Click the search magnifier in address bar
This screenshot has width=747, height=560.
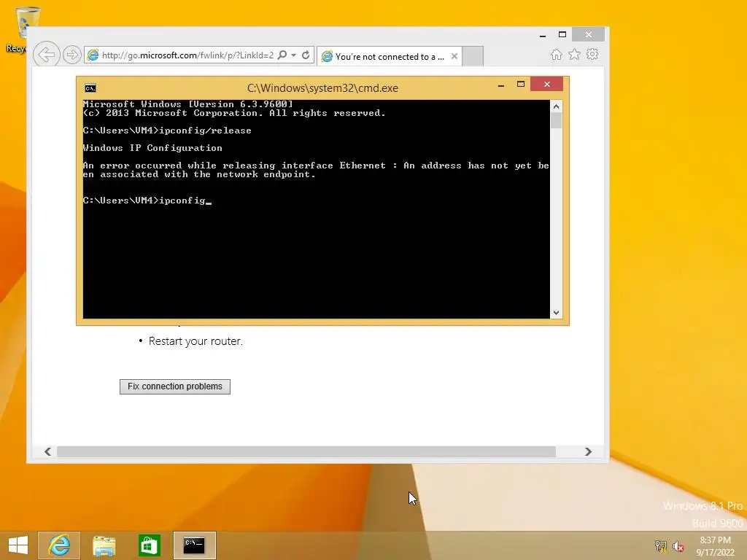click(282, 55)
